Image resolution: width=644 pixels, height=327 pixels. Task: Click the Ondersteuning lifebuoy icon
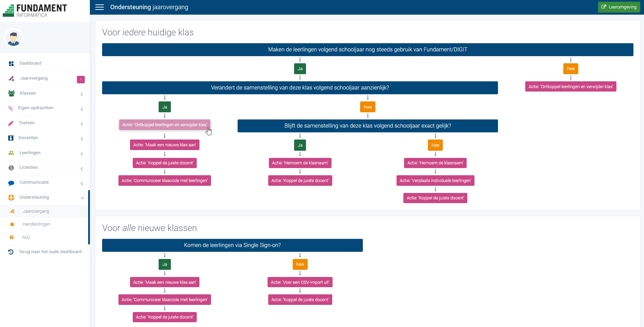coord(11,197)
